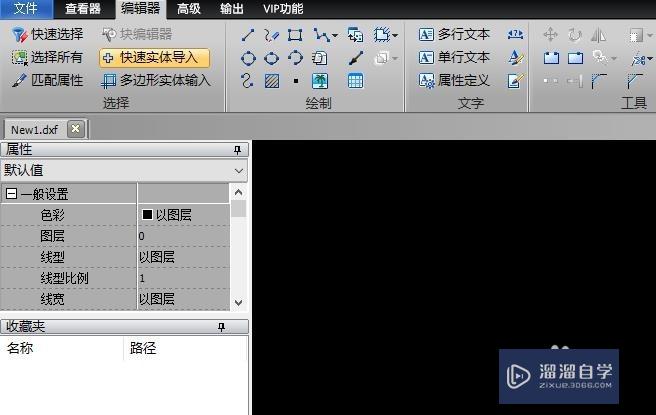Viewport: 656px width, 415px height.
Task: Click the properties list scroll down arrow
Action: point(238,302)
